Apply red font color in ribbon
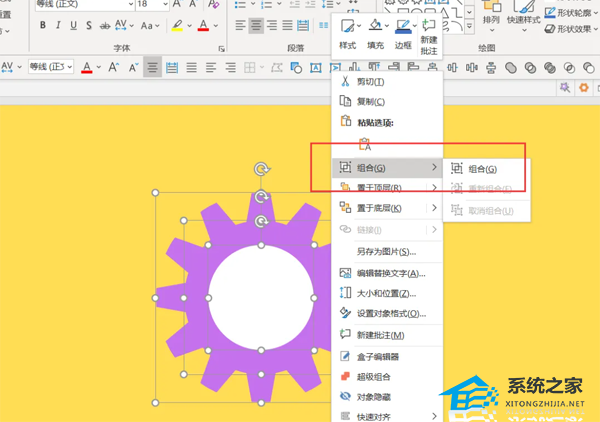 click(x=203, y=25)
